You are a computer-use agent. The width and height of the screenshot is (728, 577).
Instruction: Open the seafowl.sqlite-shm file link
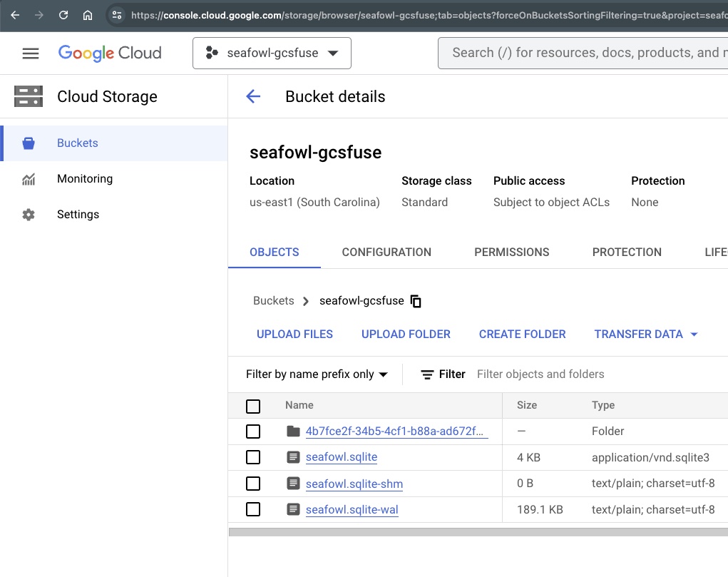(x=354, y=484)
